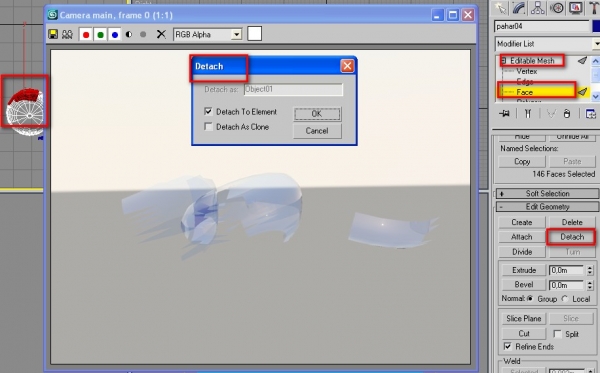Image resolution: width=600 pixels, height=373 pixels.
Task: Open the Create command panel tab
Action: pos(501,8)
